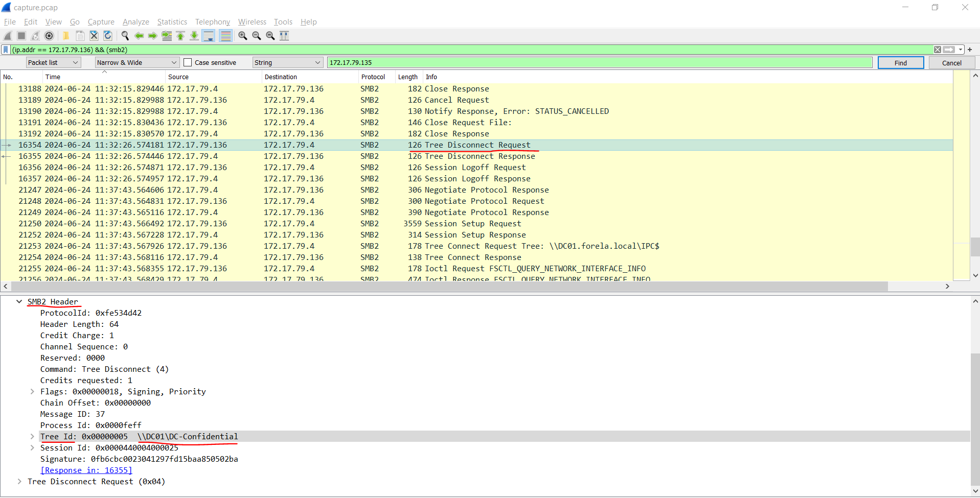Reload the capture file icon

tap(108, 36)
